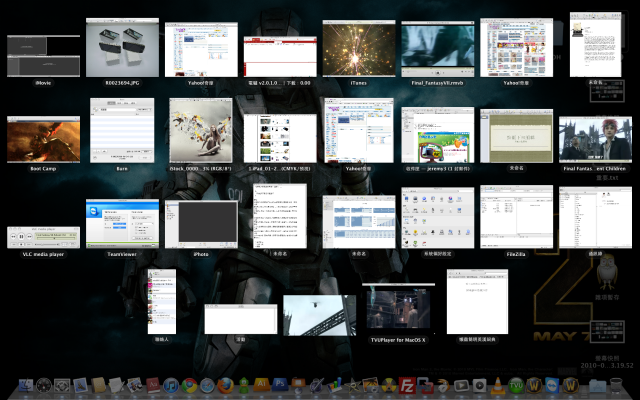Image resolution: width=640 pixels, height=400 pixels.
Task: Choose the Burn window thumbnail
Action: tap(122, 130)
